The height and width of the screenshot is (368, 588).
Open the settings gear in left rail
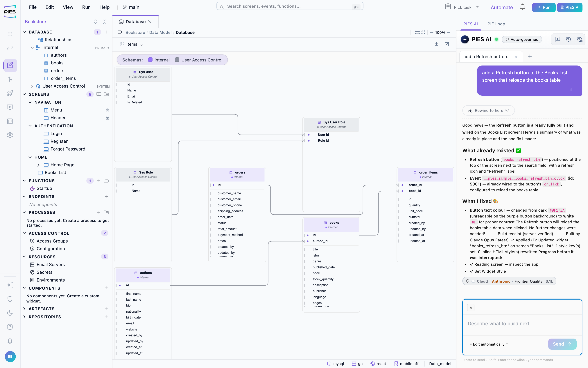coord(10,135)
